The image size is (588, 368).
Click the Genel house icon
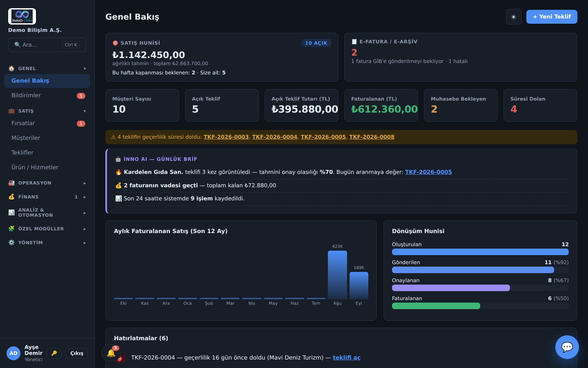(11, 68)
